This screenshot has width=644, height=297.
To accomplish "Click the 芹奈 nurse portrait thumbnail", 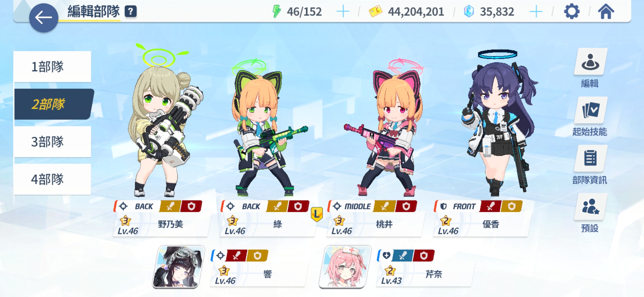I will tap(345, 267).
